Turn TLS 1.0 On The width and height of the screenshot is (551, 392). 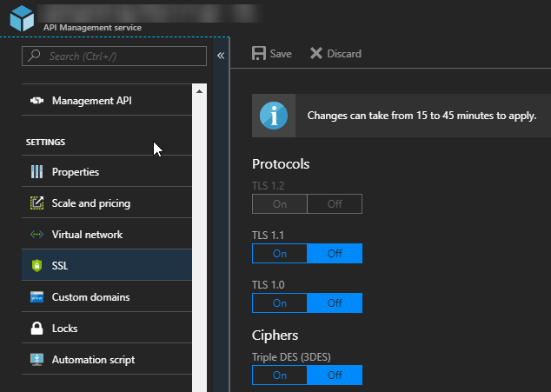pos(280,303)
